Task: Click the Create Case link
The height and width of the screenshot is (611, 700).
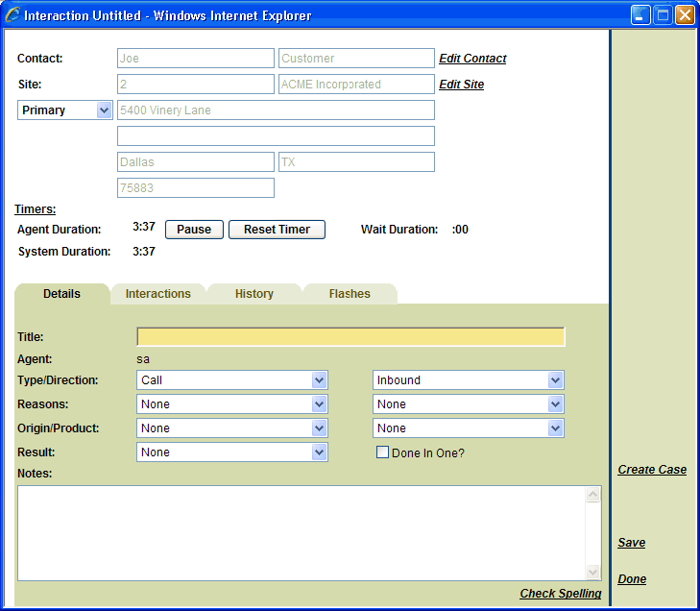Action: [652, 470]
